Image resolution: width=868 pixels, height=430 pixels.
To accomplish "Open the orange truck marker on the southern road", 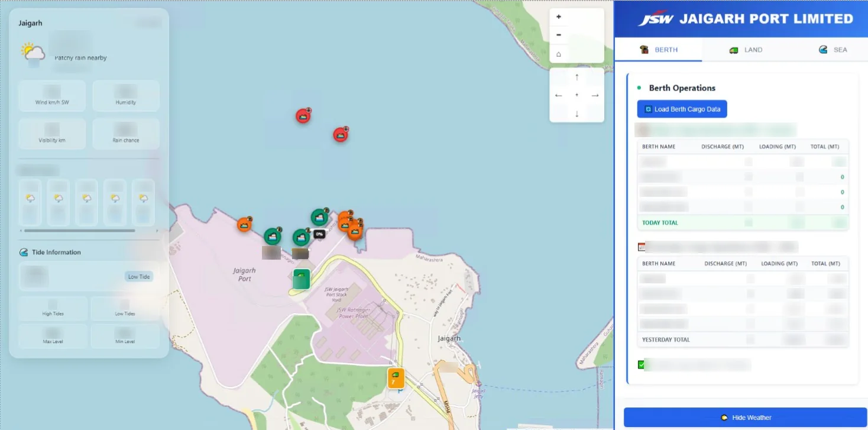I will click(396, 378).
